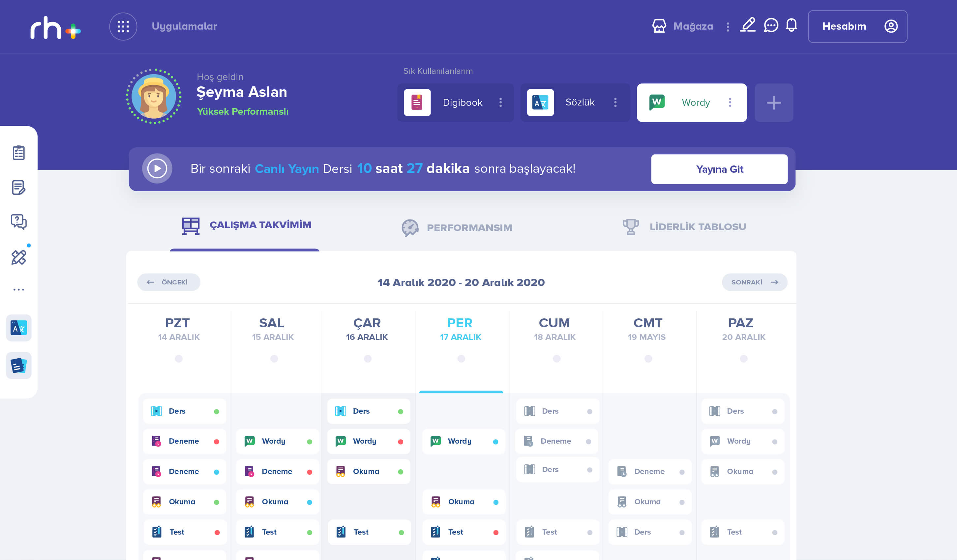Click the Mağaza store icon
Image resolution: width=957 pixels, height=560 pixels.
click(x=659, y=26)
